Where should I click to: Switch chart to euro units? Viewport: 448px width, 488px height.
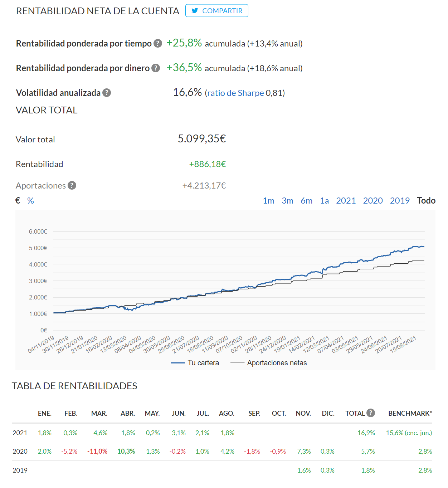tap(18, 200)
